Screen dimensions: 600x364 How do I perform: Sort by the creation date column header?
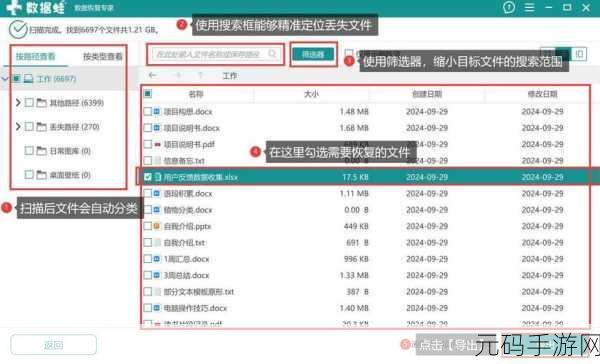pyautogui.click(x=427, y=94)
